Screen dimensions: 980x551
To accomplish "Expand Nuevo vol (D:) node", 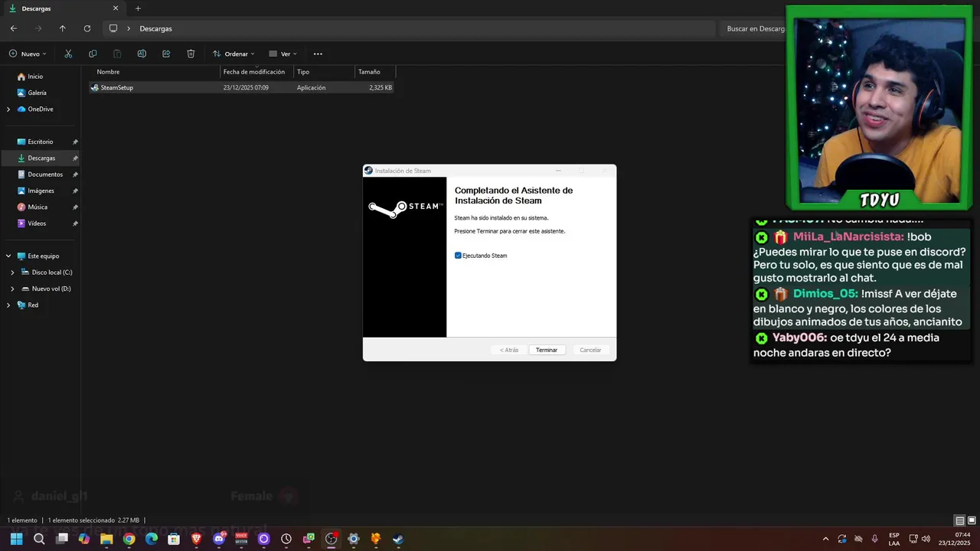I will [12, 289].
